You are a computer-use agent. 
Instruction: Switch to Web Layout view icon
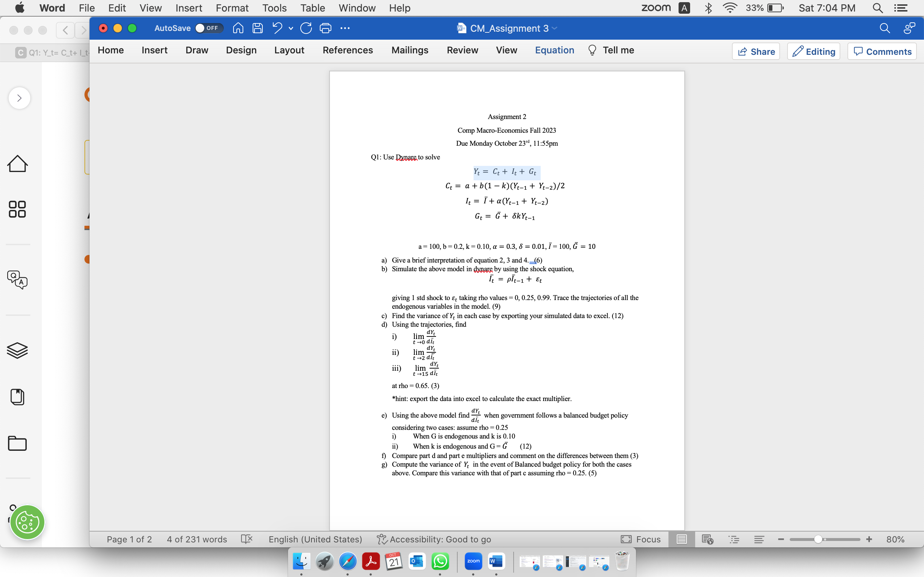tap(708, 539)
